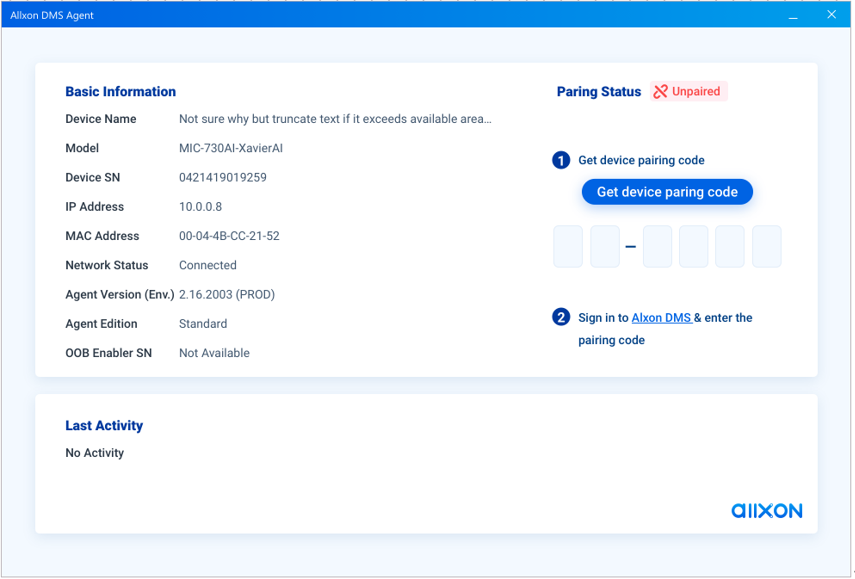Image resolution: width=855 pixels, height=579 pixels.
Task: Open the Allxon DMS link
Action: tap(661, 318)
